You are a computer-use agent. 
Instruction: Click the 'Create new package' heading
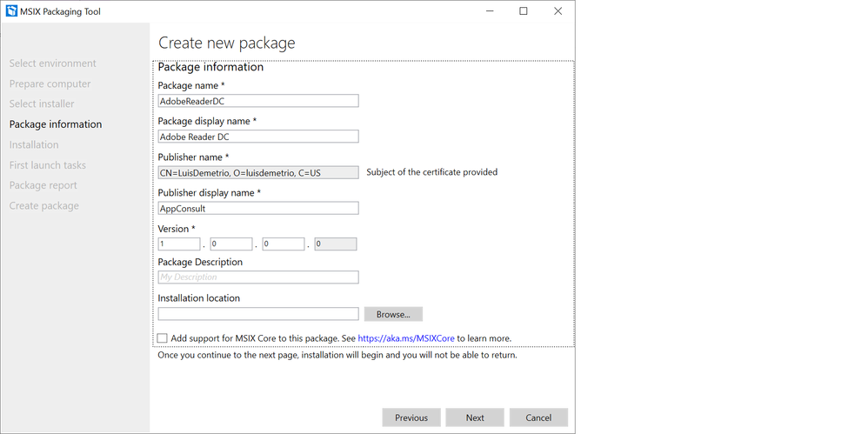coord(227,43)
